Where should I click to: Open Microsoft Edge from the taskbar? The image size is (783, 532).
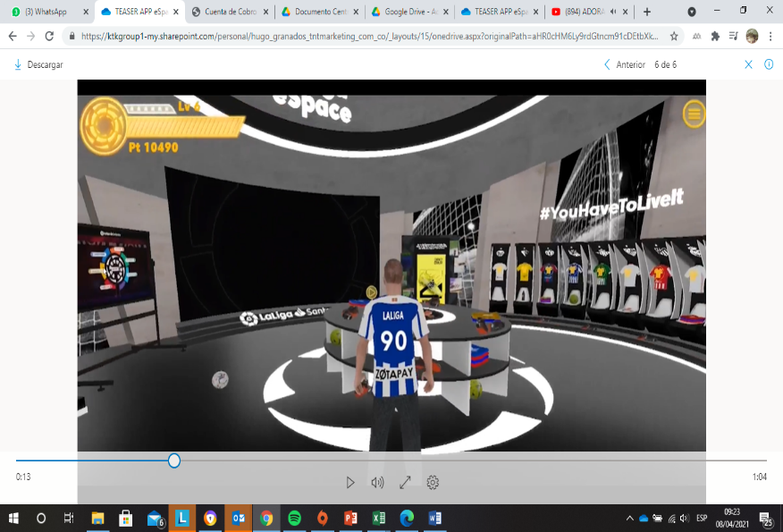[407, 518]
